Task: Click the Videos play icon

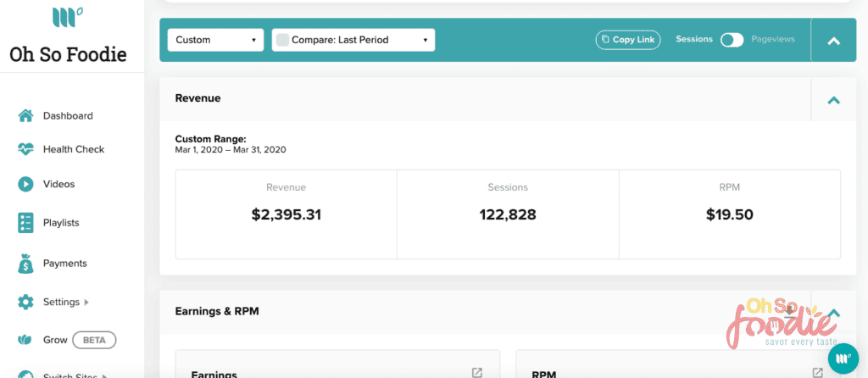Action: [x=25, y=184]
